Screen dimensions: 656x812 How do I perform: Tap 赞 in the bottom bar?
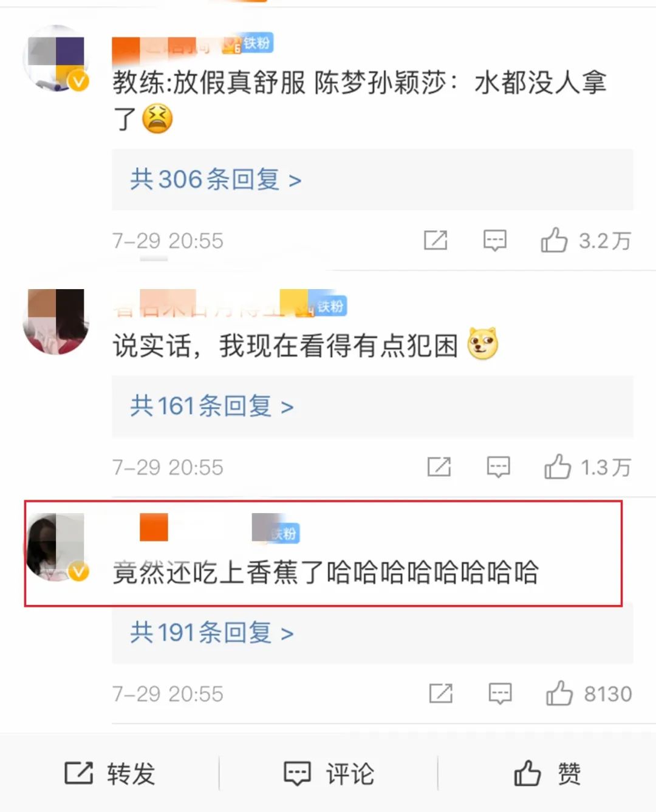tap(547, 774)
